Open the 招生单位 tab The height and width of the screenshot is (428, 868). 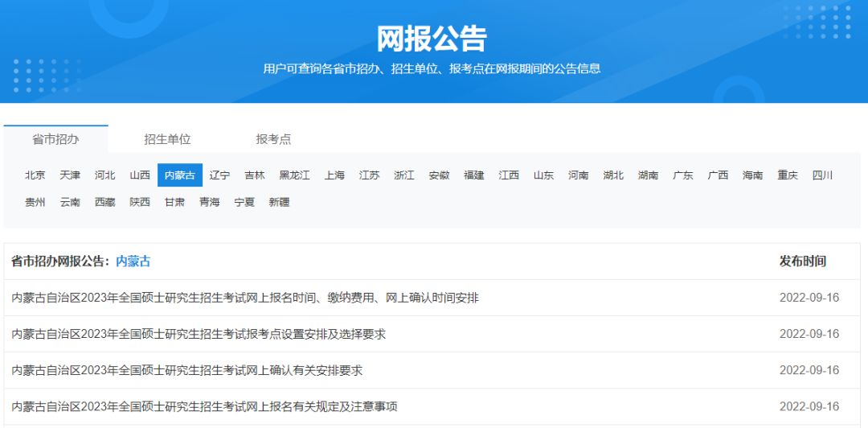coord(167,139)
